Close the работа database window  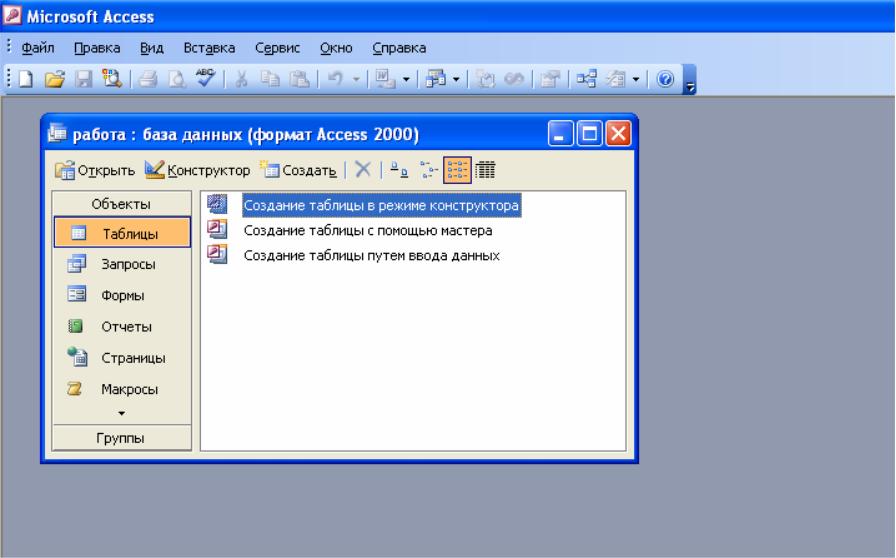618,134
